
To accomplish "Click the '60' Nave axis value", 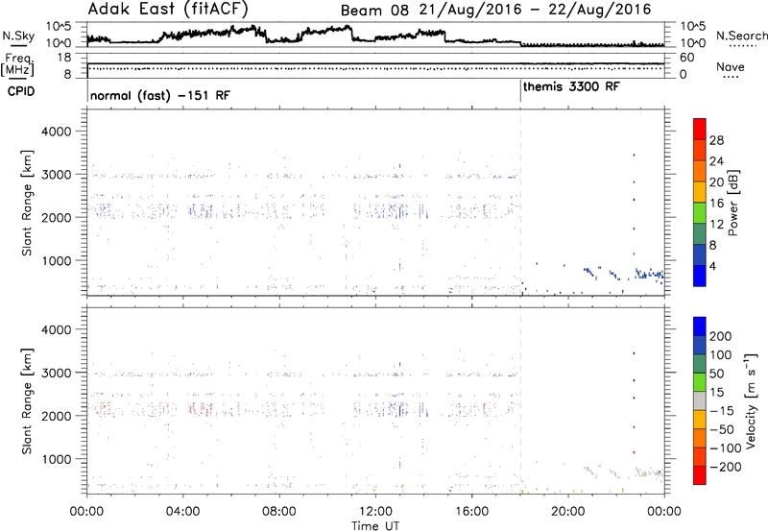I will coord(687,58).
